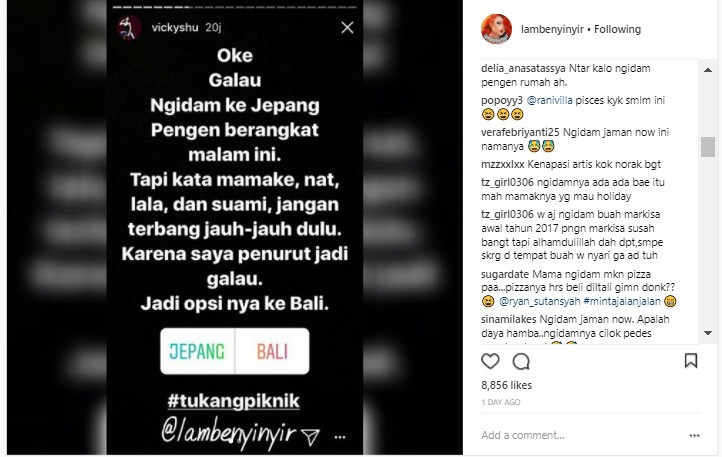Open the @ranivilla mention link
Viewport: 722px width, 457px height.
(549, 100)
